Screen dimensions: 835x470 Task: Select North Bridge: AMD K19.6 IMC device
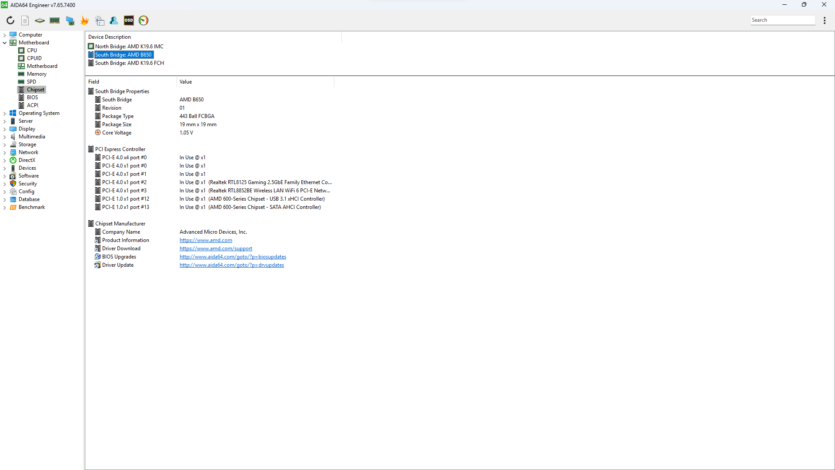[129, 46]
